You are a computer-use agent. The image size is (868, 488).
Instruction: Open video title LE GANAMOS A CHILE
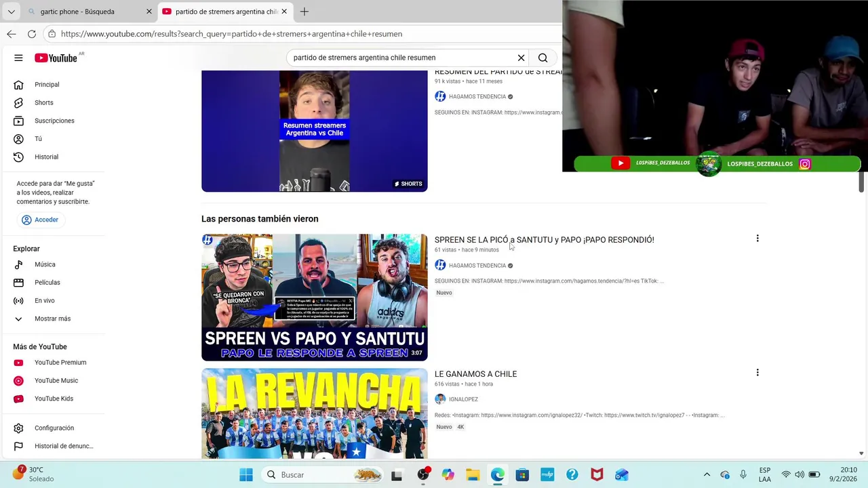click(x=475, y=374)
